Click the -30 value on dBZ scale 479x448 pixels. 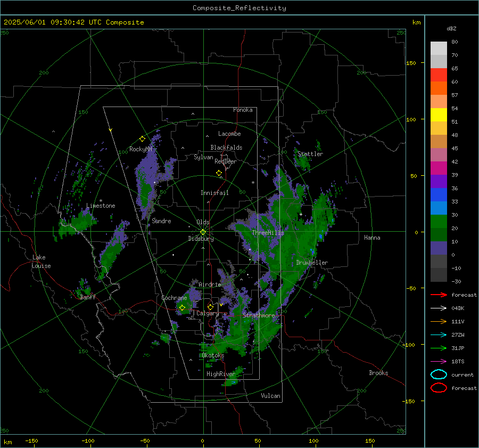pyautogui.click(x=456, y=282)
